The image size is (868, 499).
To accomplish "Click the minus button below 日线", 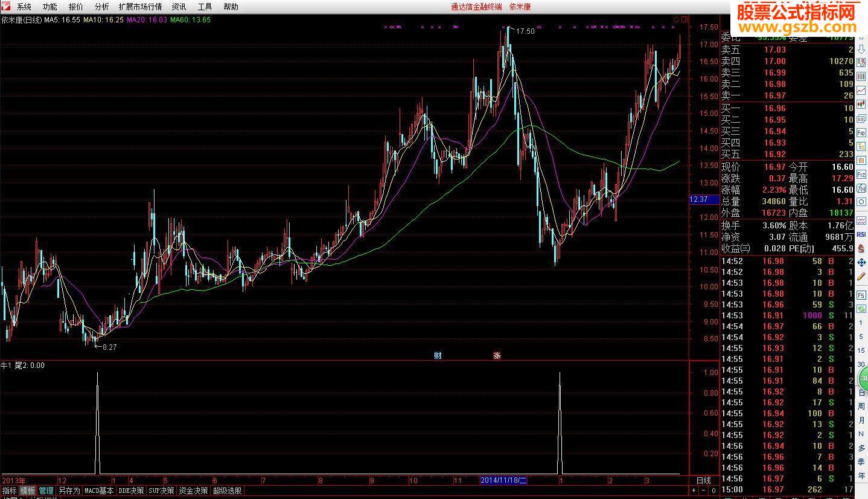I will [703, 491].
